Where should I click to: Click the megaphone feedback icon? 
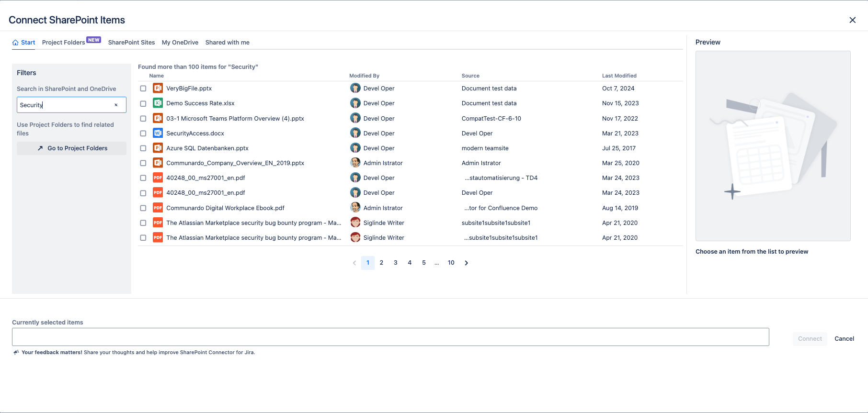(16, 352)
